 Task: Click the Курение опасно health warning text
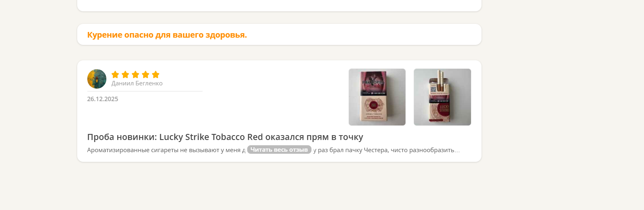click(x=167, y=35)
